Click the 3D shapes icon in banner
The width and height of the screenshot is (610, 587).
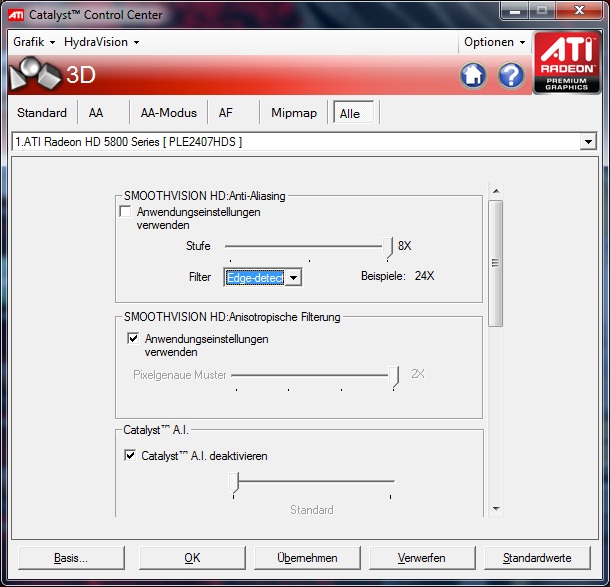[x=34, y=74]
